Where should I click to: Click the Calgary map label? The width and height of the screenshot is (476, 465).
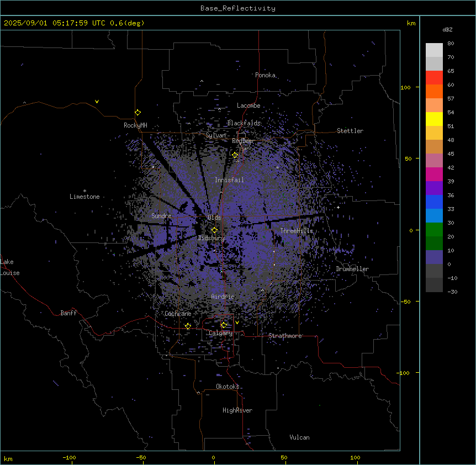[x=221, y=333]
